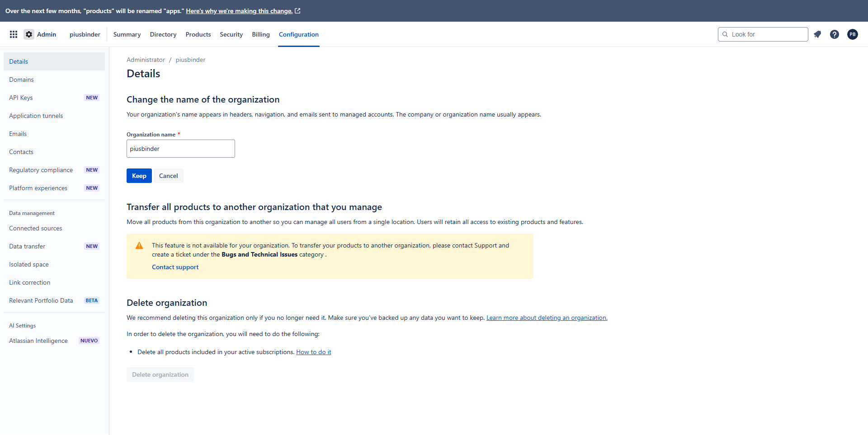This screenshot has width=868, height=435.
Task: Open Platform experiences in the sidebar
Action: [54, 188]
